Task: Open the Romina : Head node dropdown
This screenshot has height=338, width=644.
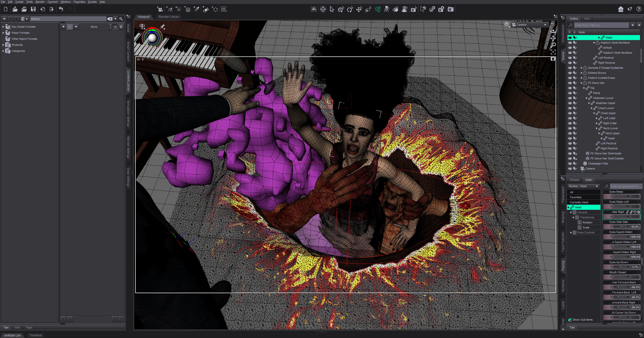Action: [x=584, y=186]
